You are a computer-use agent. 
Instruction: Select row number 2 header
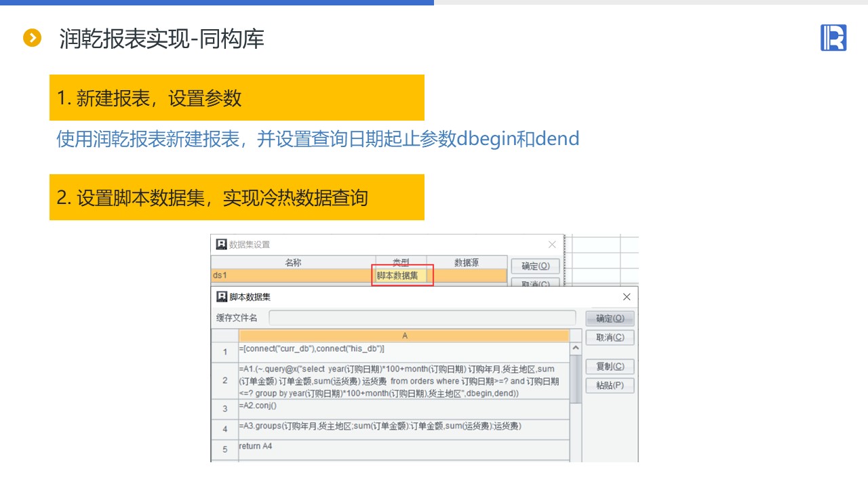(x=225, y=381)
